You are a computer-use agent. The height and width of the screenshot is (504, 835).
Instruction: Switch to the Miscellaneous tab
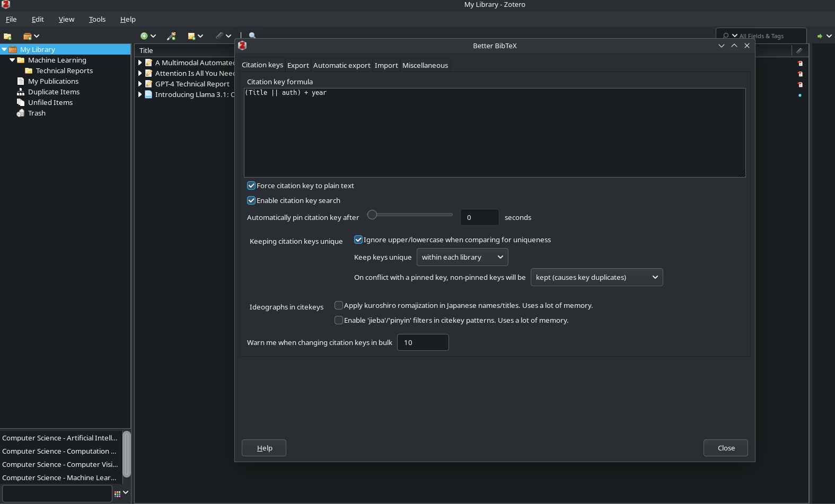pos(425,65)
